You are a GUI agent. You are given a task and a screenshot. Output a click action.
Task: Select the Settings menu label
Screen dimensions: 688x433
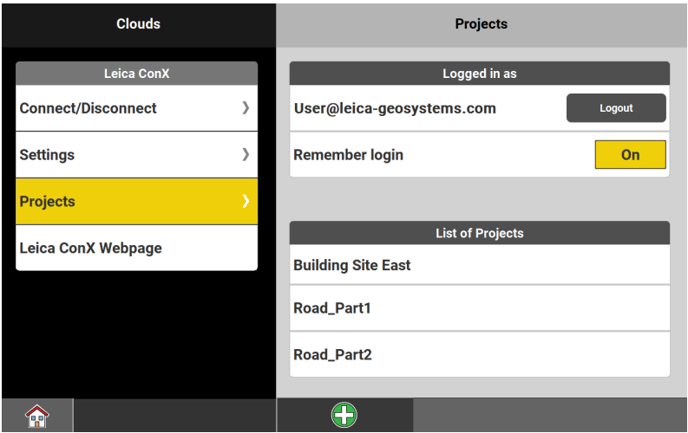pyautogui.click(x=47, y=155)
